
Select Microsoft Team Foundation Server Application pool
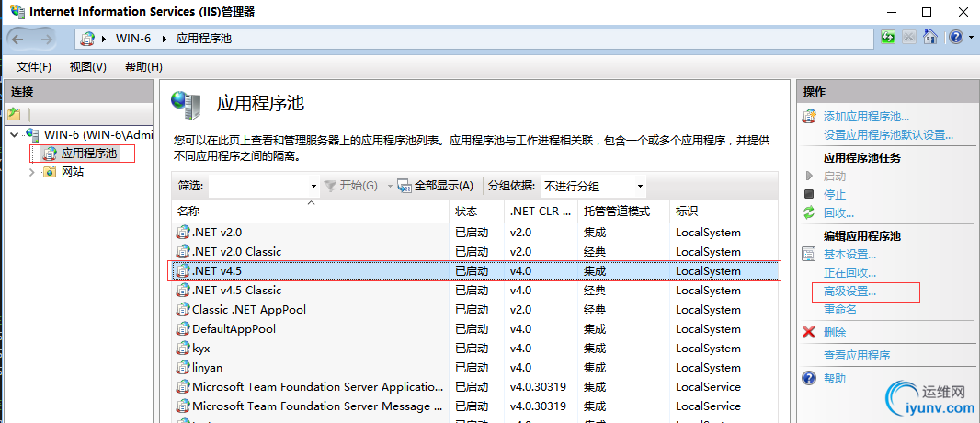tap(317, 387)
